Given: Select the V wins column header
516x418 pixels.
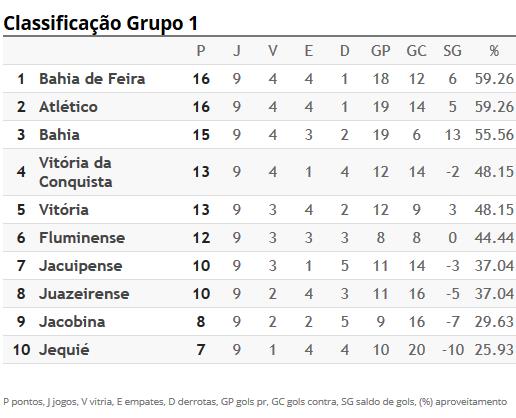Looking at the screenshot, I should point(273,51).
